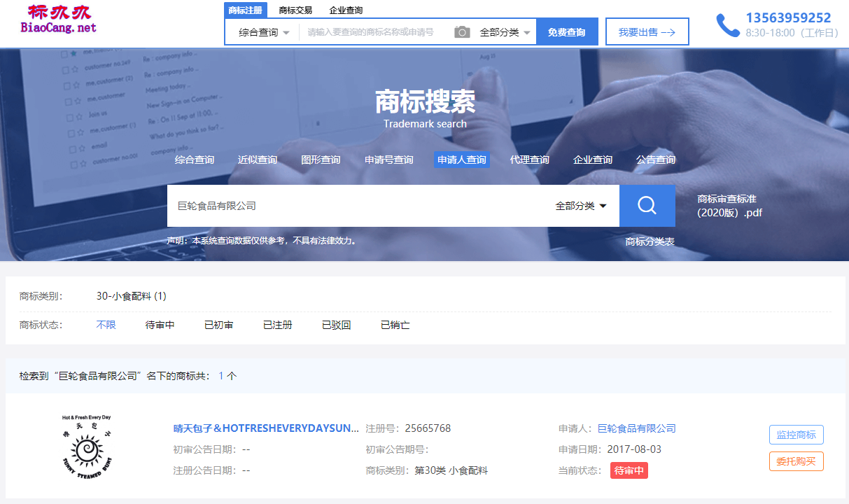Click the 监控商标 button
Viewport: 849px width, 504px height.
(796, 435)
